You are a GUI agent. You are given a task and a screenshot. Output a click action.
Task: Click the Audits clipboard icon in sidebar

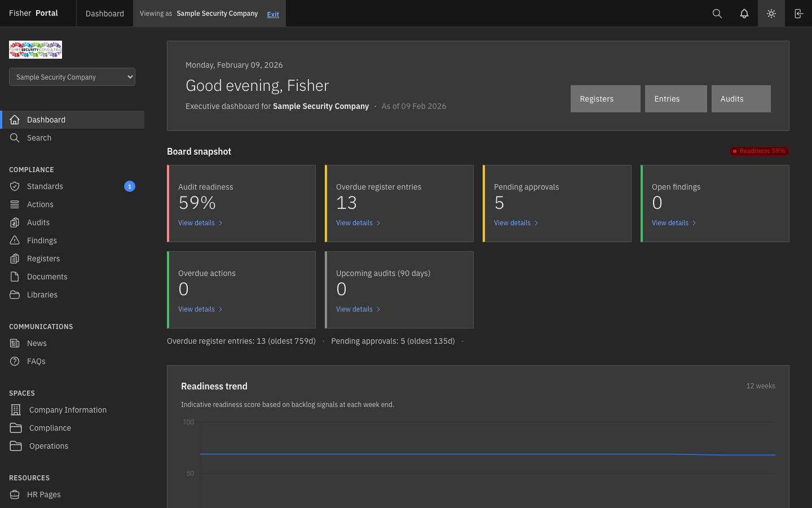click(x=15, y=222)
